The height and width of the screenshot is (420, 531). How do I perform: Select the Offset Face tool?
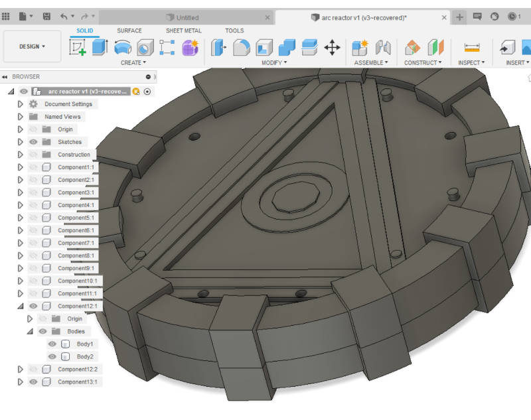pyautogui.click(x=309, y=47)
